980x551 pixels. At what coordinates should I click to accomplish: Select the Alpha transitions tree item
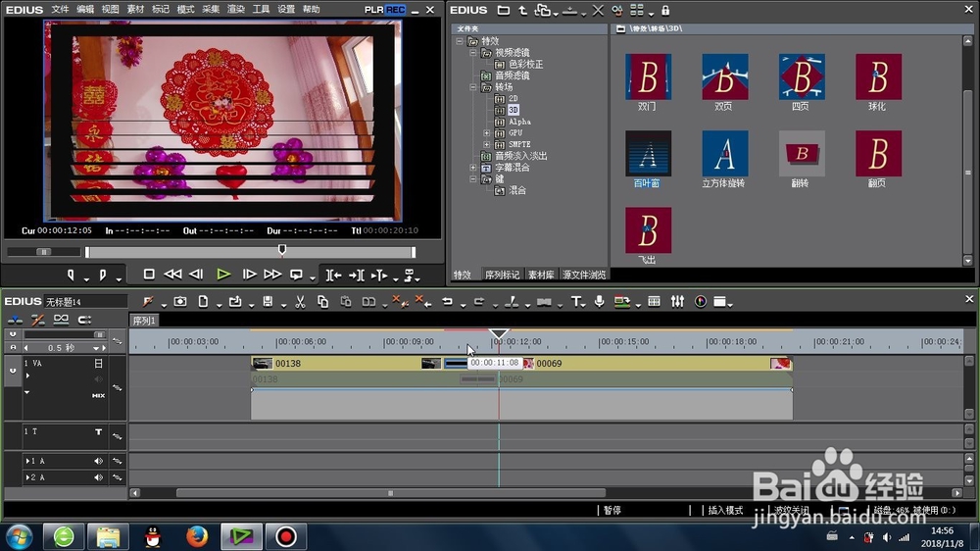pos(519,122)
